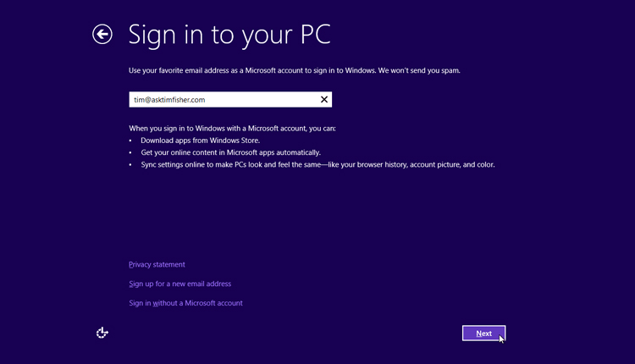The height and width of the screenshot is (364, 635).
Task: Choose Sign in without a Microsoft account
Action: [185, 303]
